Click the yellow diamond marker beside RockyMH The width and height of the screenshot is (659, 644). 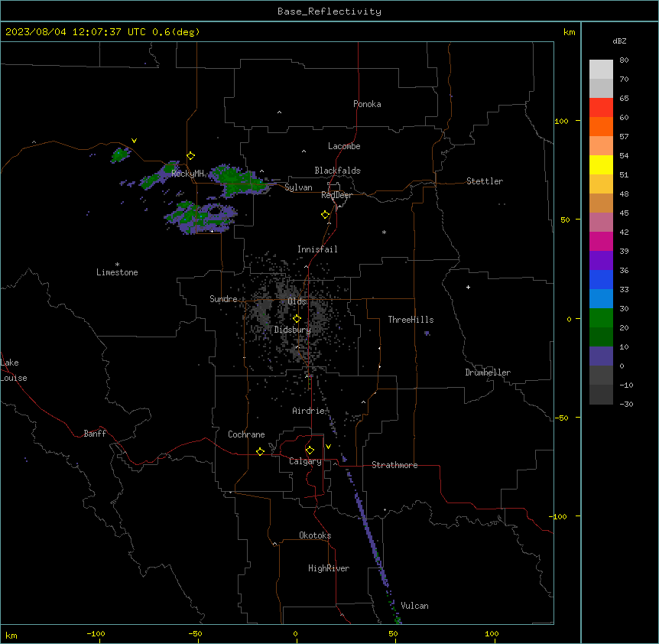coord(191,156)
